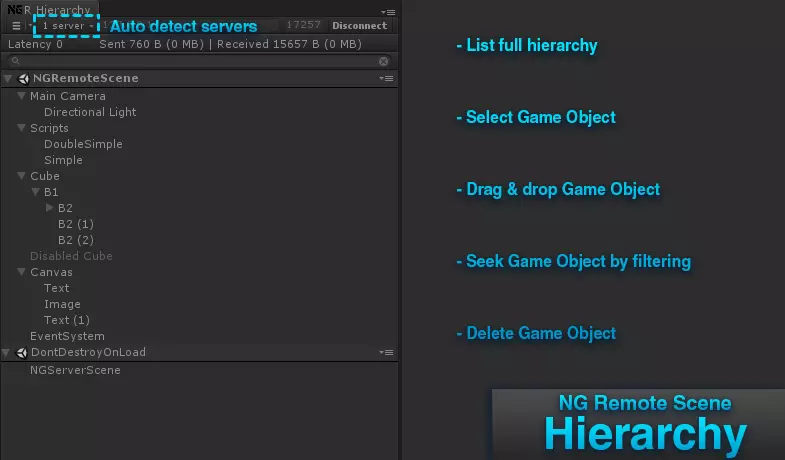Click the NGRemoteScene scene header label
Screen dimensions: 785x460
[x=86, y=78]
